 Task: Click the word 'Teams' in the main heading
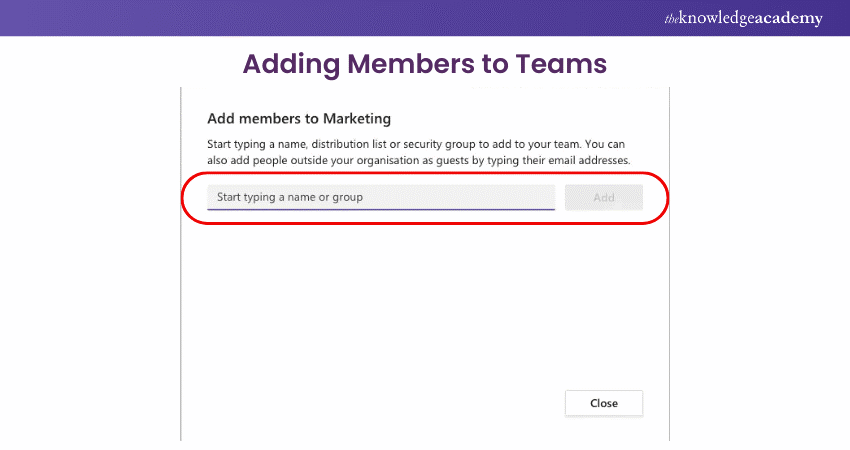[561, 64]
